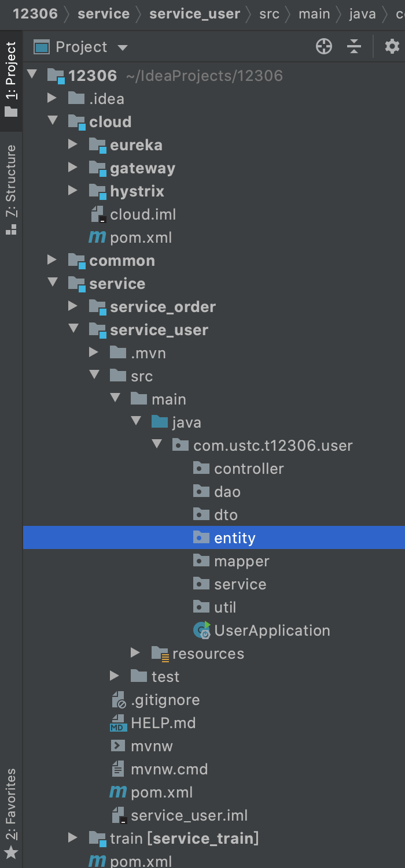405x868 pixels.
Task: Open the UserApplication class icon
Action: pos(203,630)
